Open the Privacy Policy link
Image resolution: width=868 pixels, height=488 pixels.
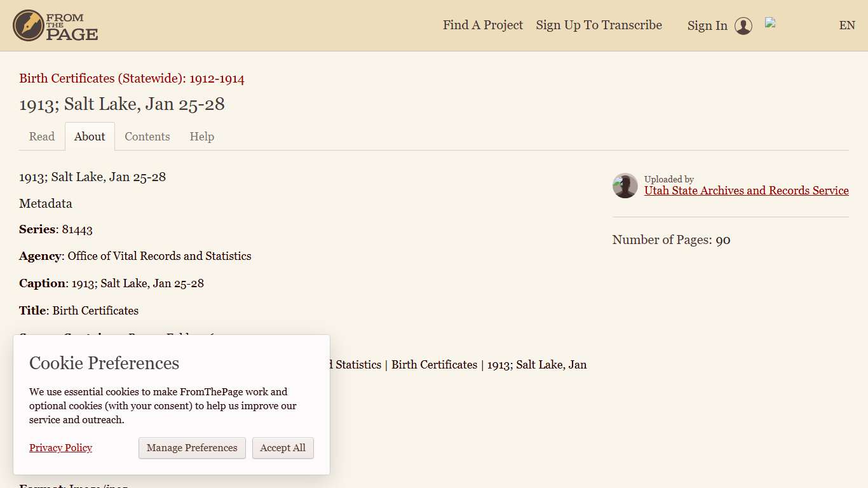pyautogui.click(x=60, y=448)
